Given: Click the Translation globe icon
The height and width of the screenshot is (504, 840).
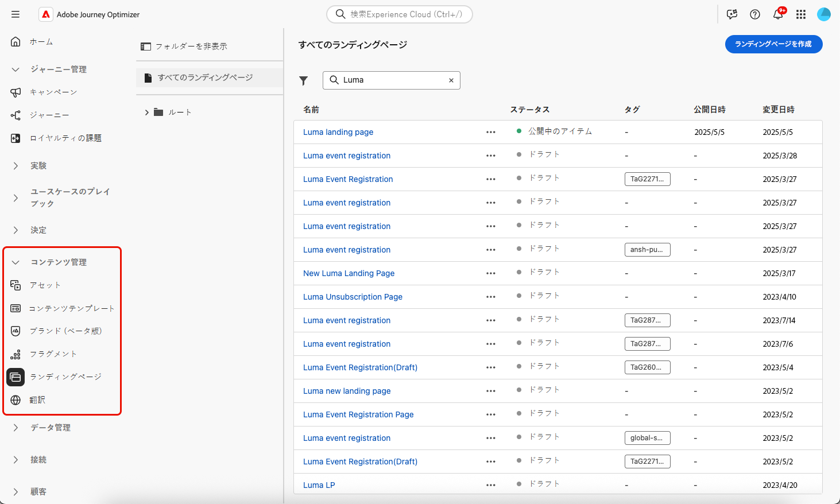Looking at the screenshot, I should (x=16, y=400).
